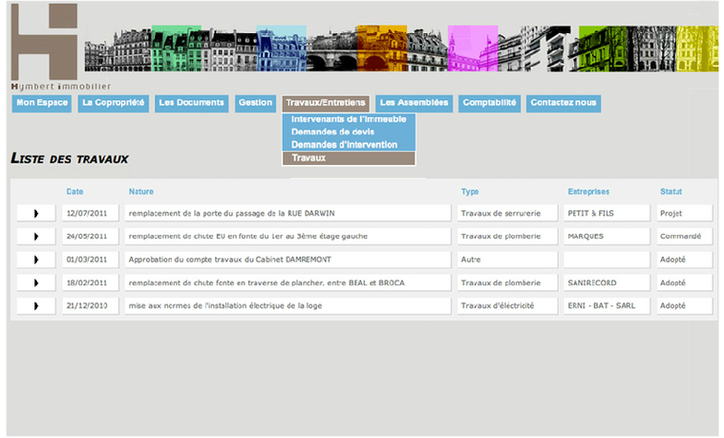Sort by Type column header
This screenshot has width=724, height=438.
(x=470, y=192)
